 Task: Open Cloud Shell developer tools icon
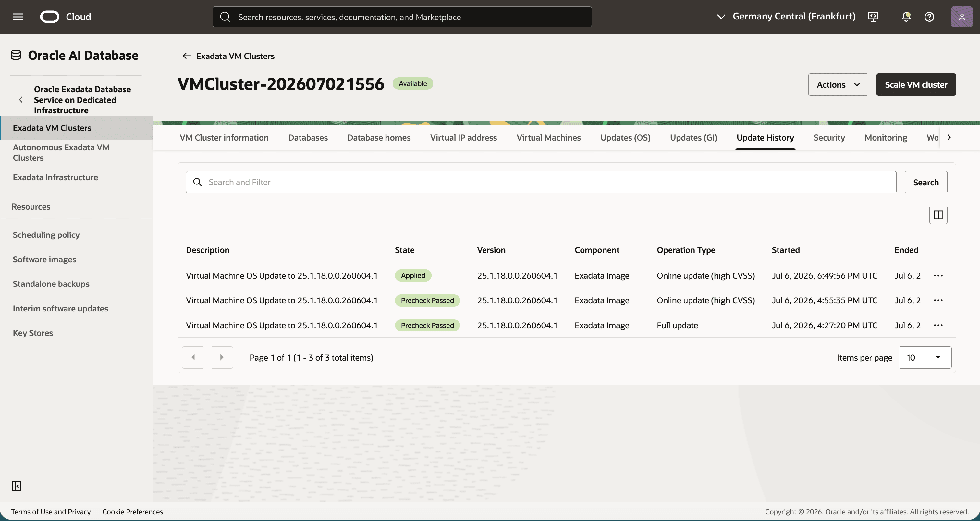(x=873, y=17)
